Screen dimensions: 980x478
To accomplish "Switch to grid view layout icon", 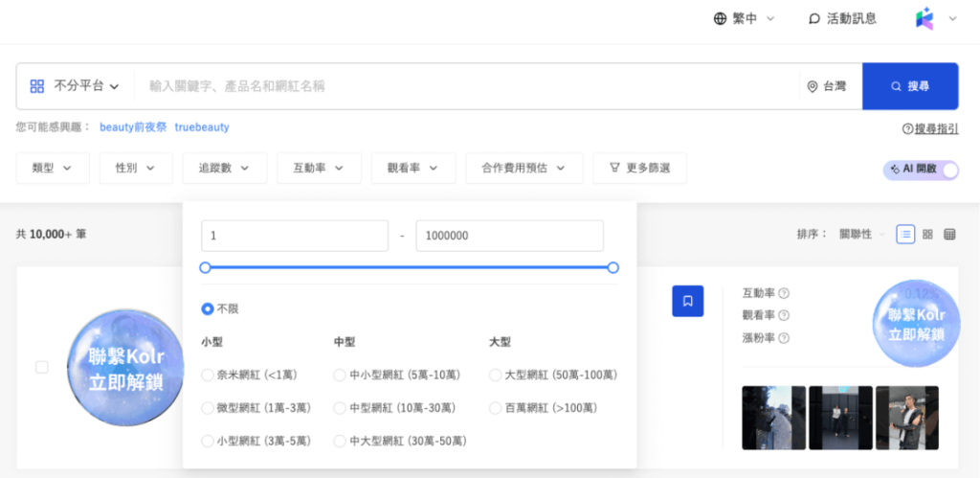I will (x=927, y=234).
